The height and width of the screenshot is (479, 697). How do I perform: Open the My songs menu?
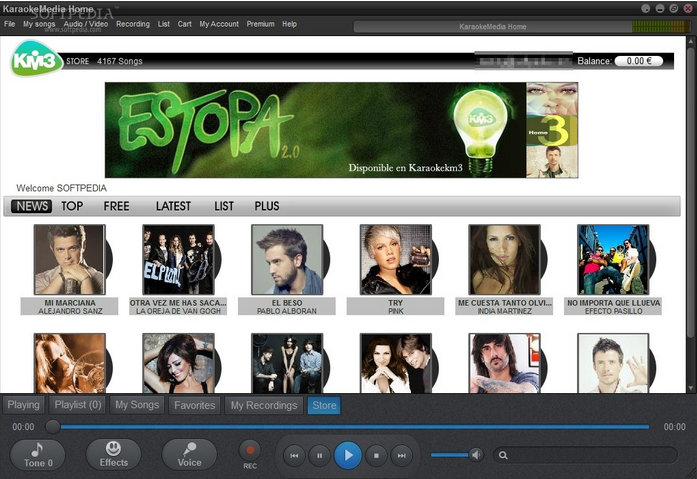[39, 24]
